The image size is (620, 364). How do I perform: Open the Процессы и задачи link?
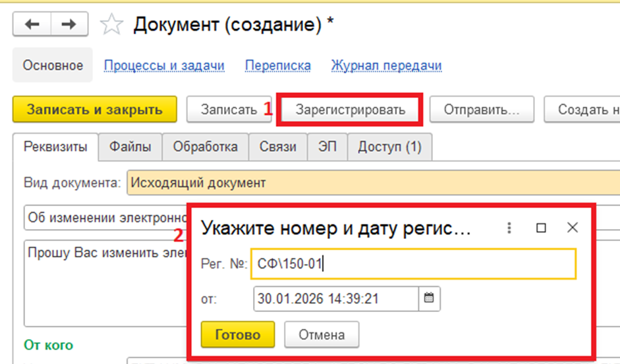164,66
